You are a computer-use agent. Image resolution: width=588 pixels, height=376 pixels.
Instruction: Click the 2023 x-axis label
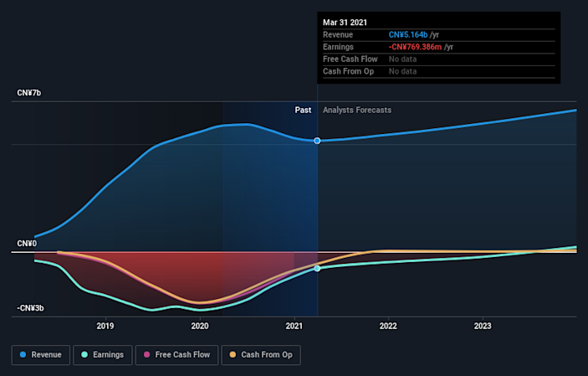click(483, 326)
